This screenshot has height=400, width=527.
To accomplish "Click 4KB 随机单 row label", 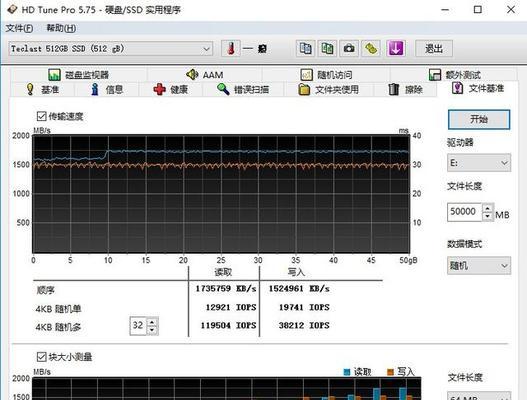I will click(x=58, y=309).
